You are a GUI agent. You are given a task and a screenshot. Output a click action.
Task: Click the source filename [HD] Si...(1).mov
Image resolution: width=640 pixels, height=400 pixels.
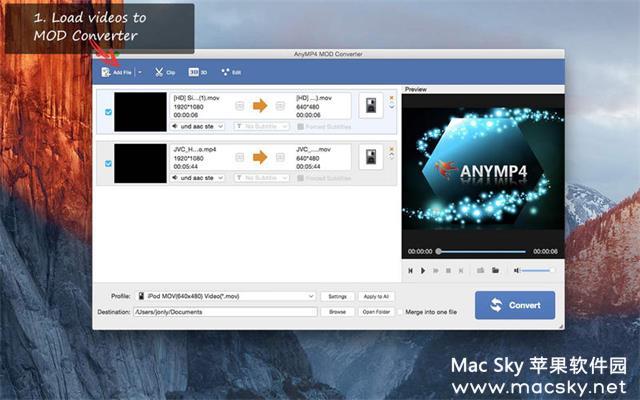(196, 98)
